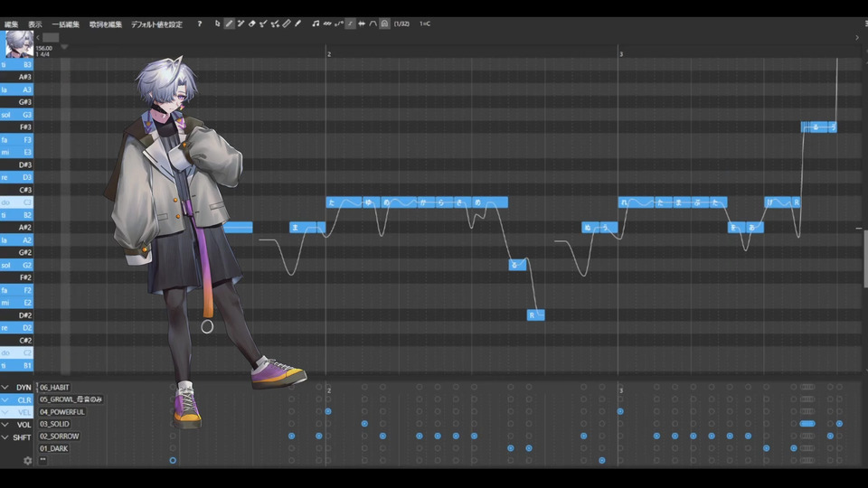Click the R rest note on D#2

536,315
